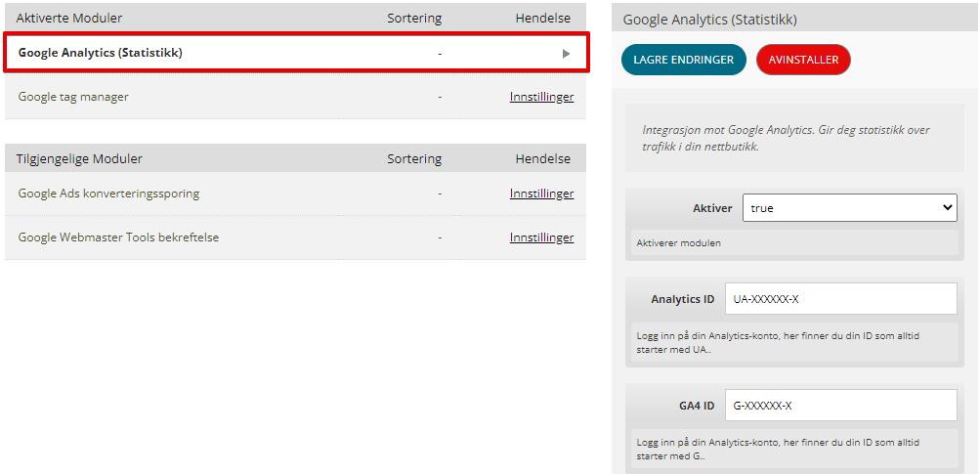Click the arrow icon beside Google Analytics (Statistikk)
Viewport: 980px width, 474px height.
[567, 54]
